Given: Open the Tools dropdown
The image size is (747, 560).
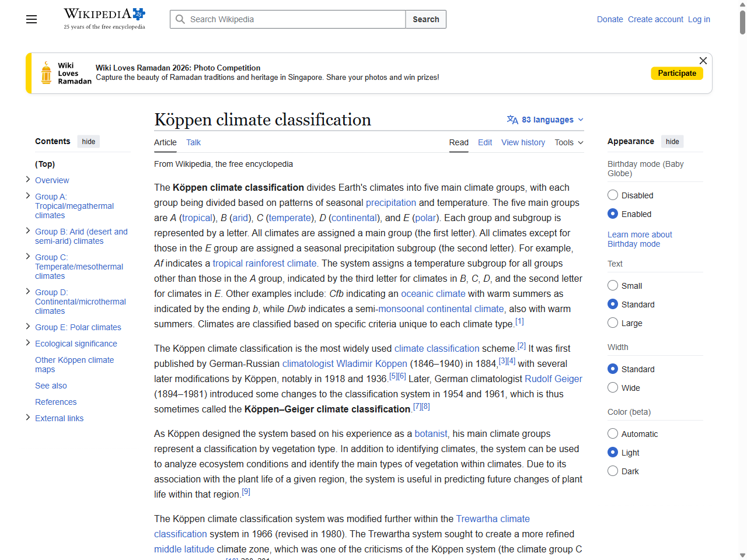Looking at the screenshot, I should pyautogui.click(x=568, y=142).
